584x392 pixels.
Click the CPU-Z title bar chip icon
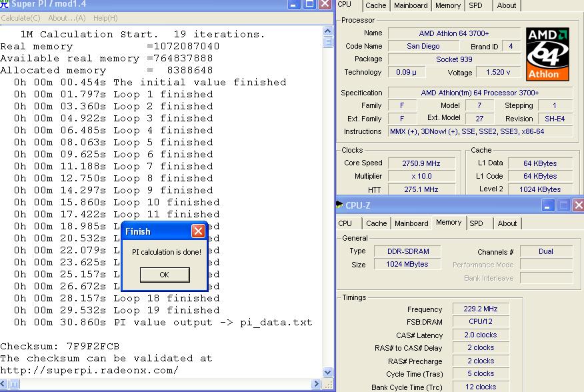(x=339, y=205)
